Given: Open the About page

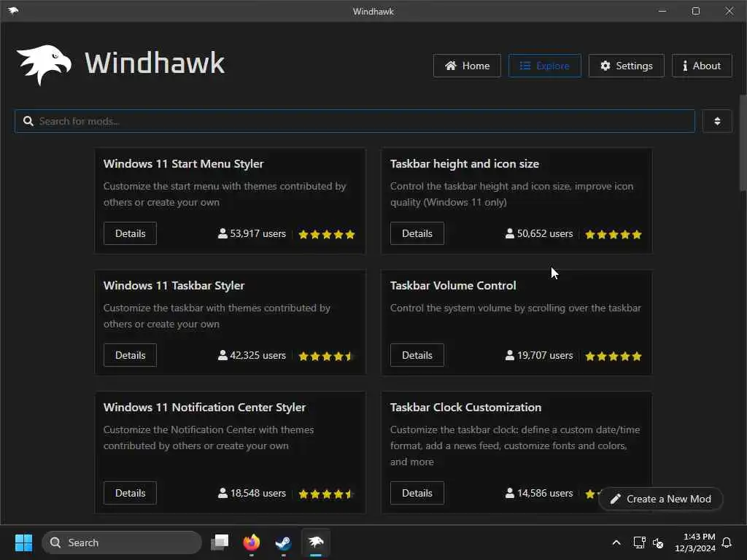Looking at the screenshot, I should click(702, 66).
